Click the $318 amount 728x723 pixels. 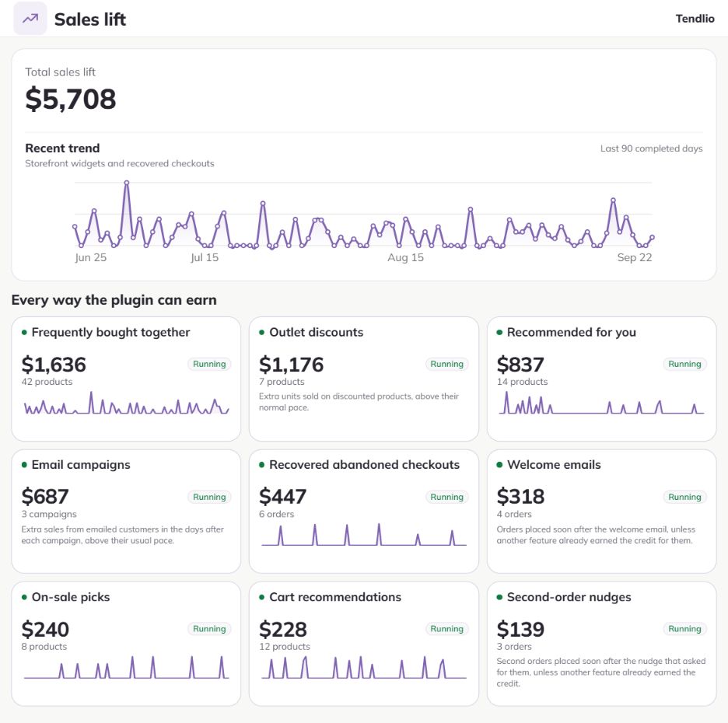[x=520, y=497]
